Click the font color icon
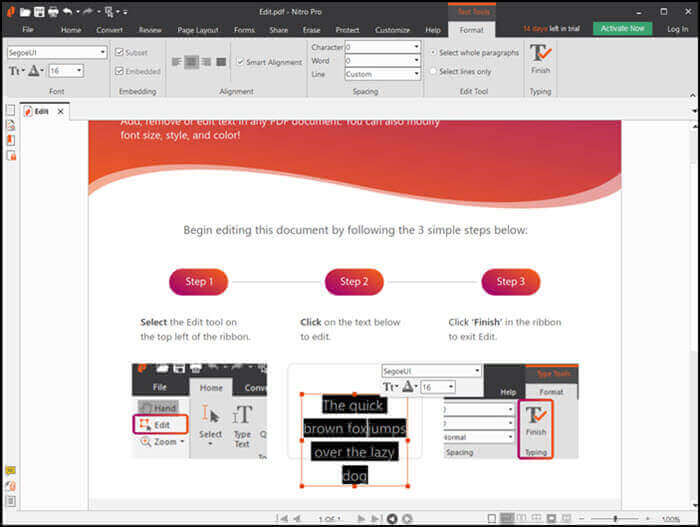This screenshot has width=700, height=527. 35,71
